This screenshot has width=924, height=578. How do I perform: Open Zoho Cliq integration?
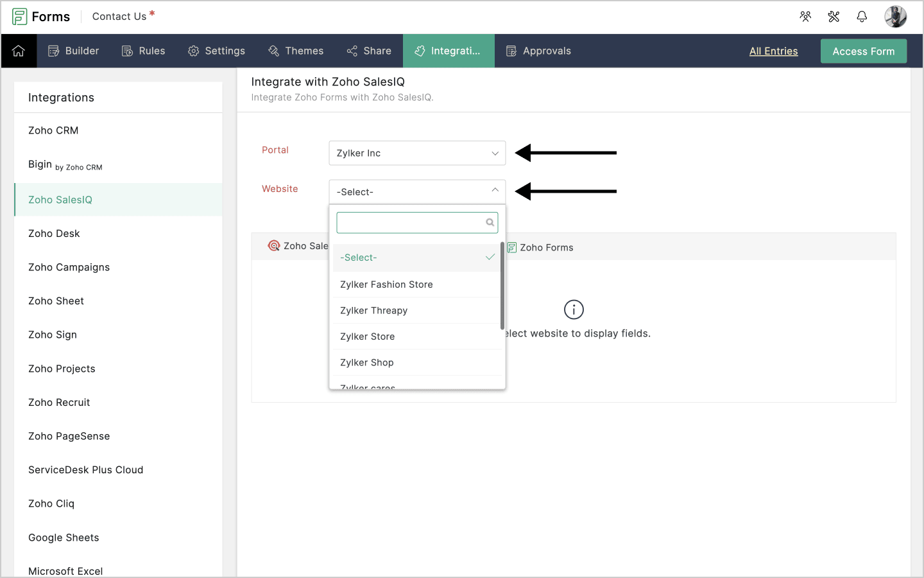tap(118, 504)
